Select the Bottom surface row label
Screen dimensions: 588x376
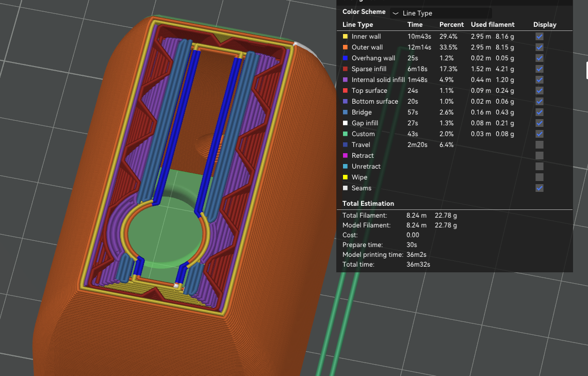[x=374, y=102]
